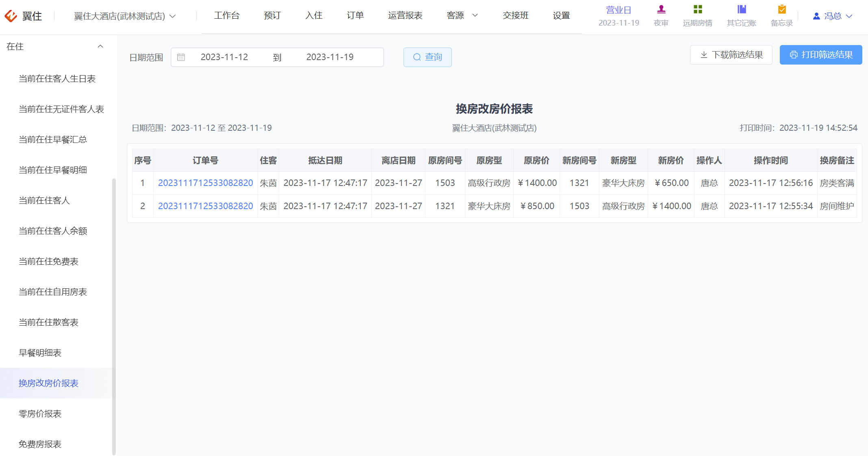Image resolution: width=868 pixels, height=456 pixels.
Task: Click 打印筛选结果 print button
Action: coord(821,55)
